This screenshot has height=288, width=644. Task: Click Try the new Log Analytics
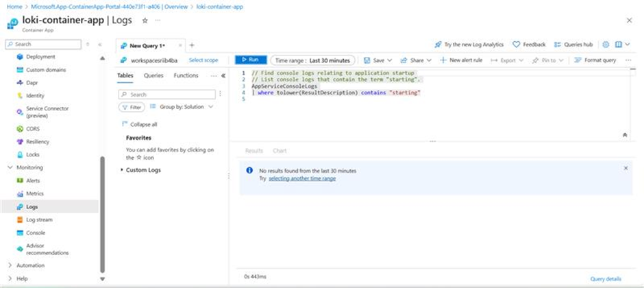[469, 45]
